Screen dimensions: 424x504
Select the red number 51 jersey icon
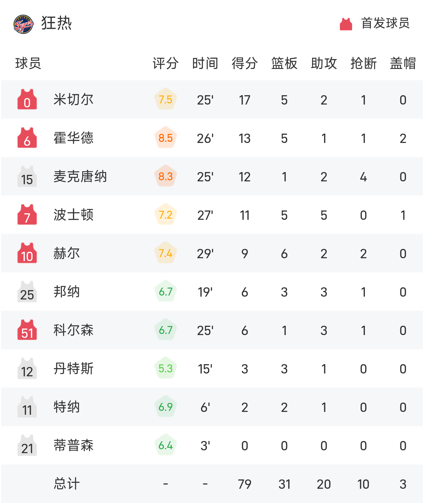[x=27, y=330]
